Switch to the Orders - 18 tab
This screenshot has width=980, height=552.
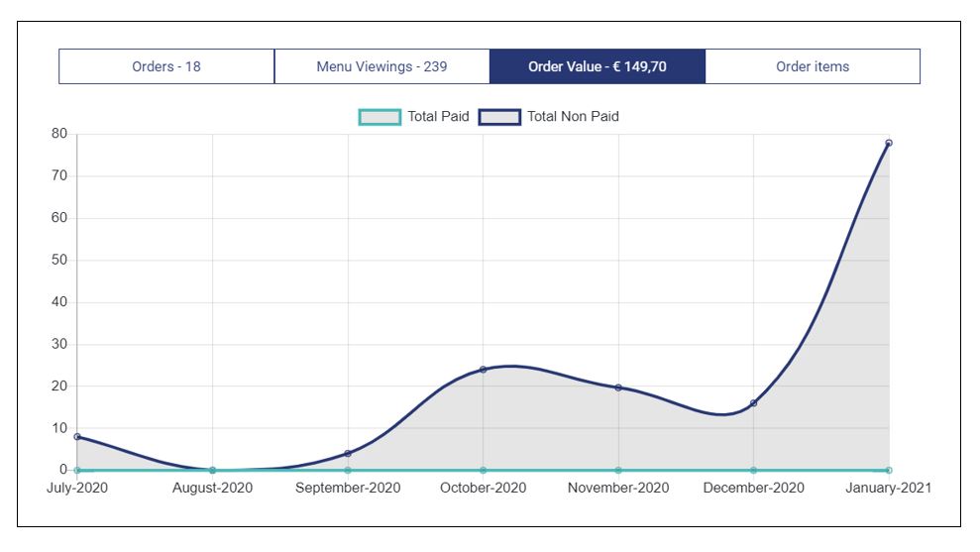[166, 66]
